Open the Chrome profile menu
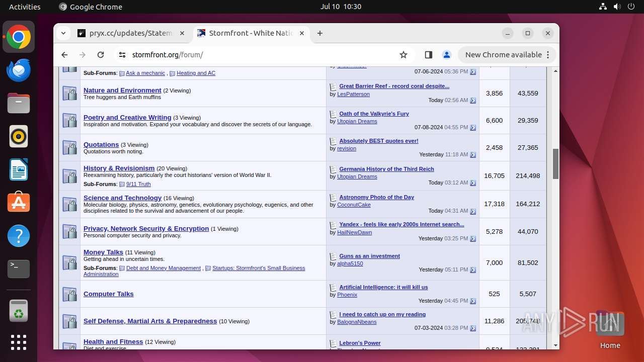644x362 pixels. pos(446,55)
